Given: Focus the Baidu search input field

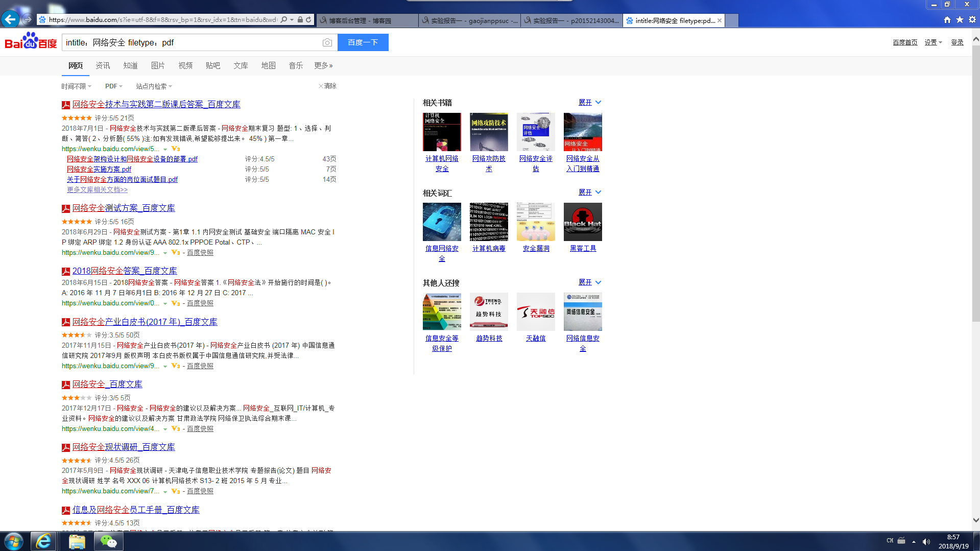Looking at the screenshot, I should point(192,42).
